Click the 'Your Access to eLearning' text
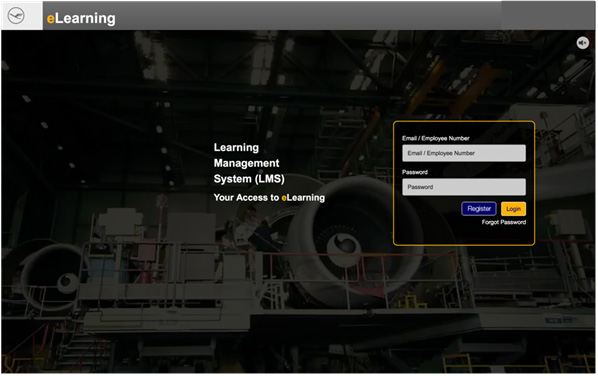The height and width of the screenshot is (376, 598). pos(269,198)
